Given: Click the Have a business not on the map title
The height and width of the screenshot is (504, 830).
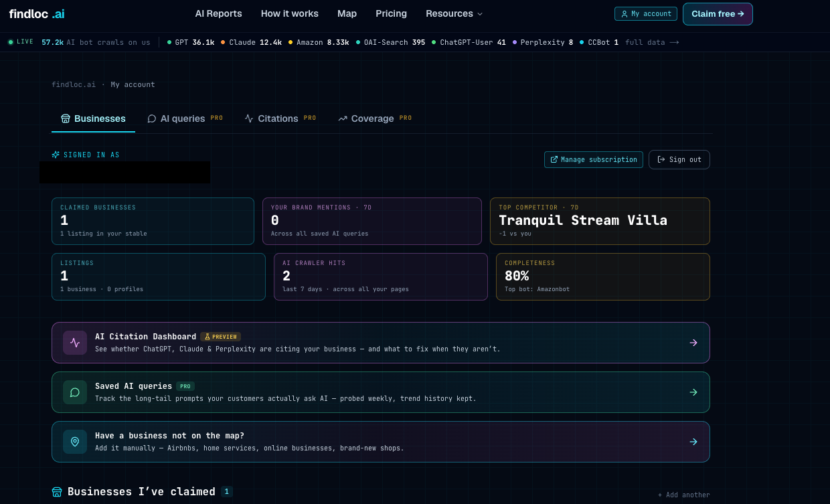Looking at the screenshot, I should point(169,436).
